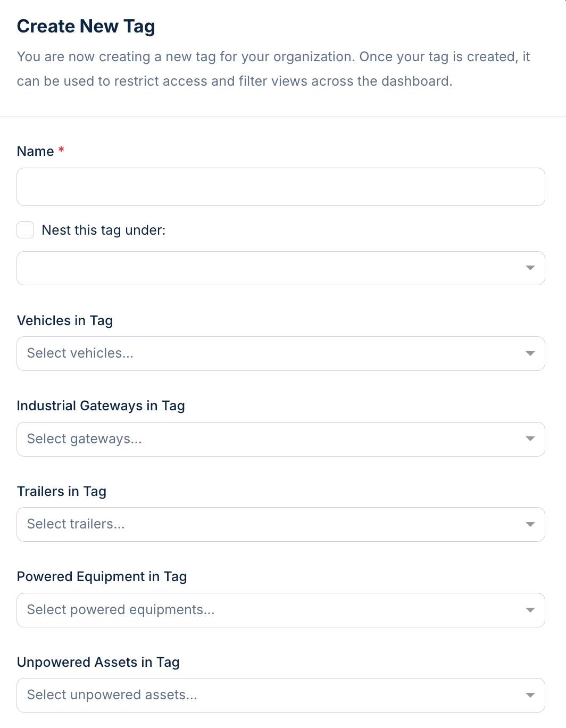Enable the 'Nest this tag under' checkbox
Viewport: 566px width, 728px height.
[x=26, y=230]
